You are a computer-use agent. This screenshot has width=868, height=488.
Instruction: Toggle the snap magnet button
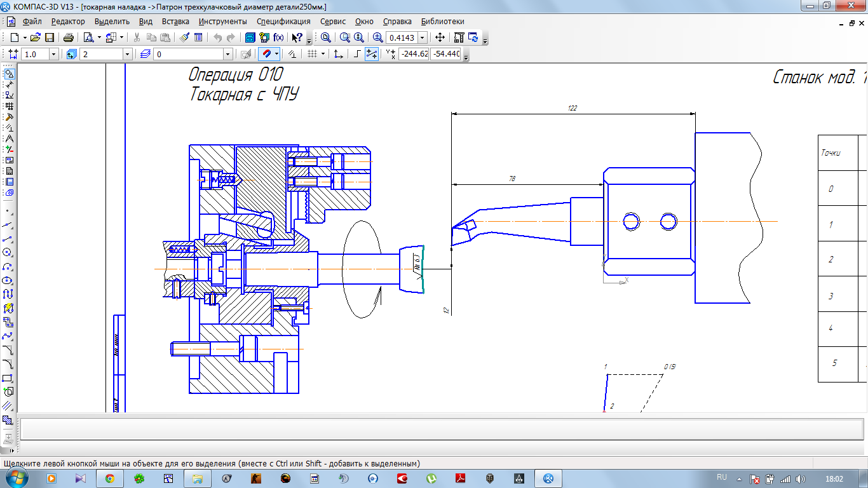(267, 54)
